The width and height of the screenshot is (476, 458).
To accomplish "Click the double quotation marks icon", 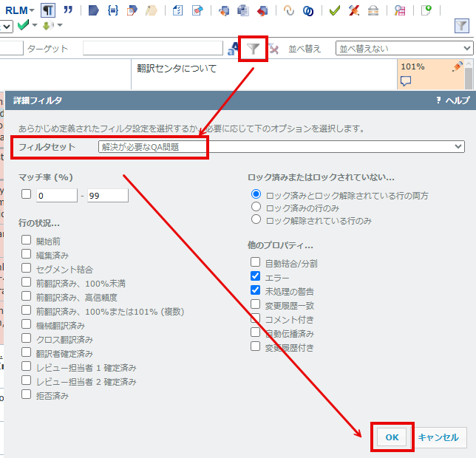I will [x=68, y=10].
